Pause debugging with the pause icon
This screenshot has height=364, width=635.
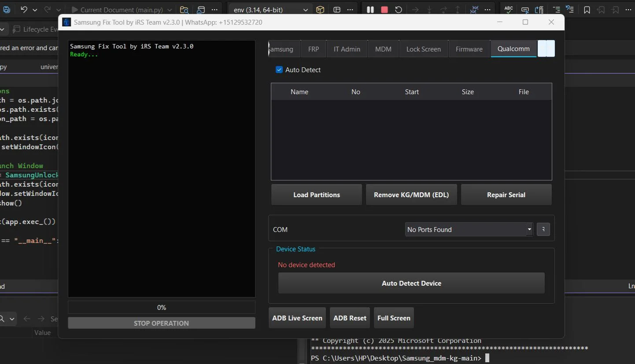[x=370, y=9]
